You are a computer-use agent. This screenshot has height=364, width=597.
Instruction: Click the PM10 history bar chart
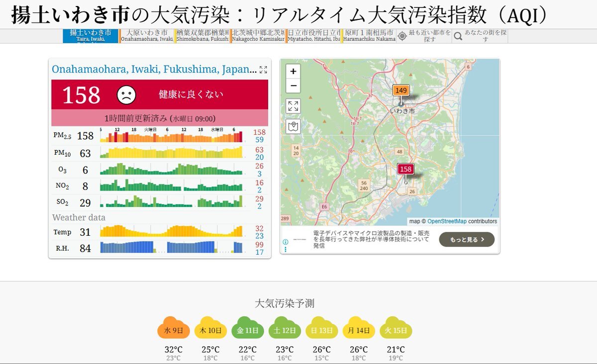[172, 152]
